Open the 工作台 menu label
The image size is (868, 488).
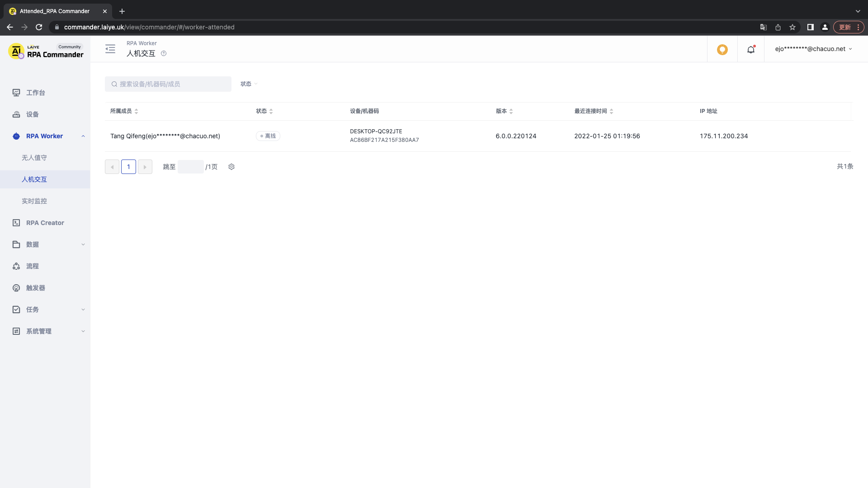click(35, 93)
